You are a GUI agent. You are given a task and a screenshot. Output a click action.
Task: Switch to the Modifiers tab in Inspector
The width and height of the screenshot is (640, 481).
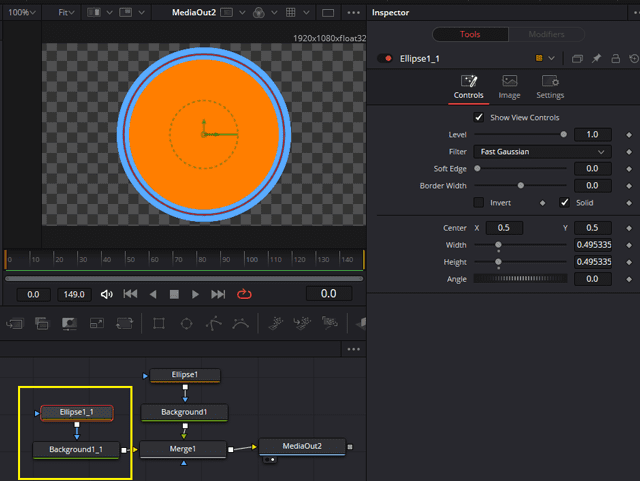point(546,34)
